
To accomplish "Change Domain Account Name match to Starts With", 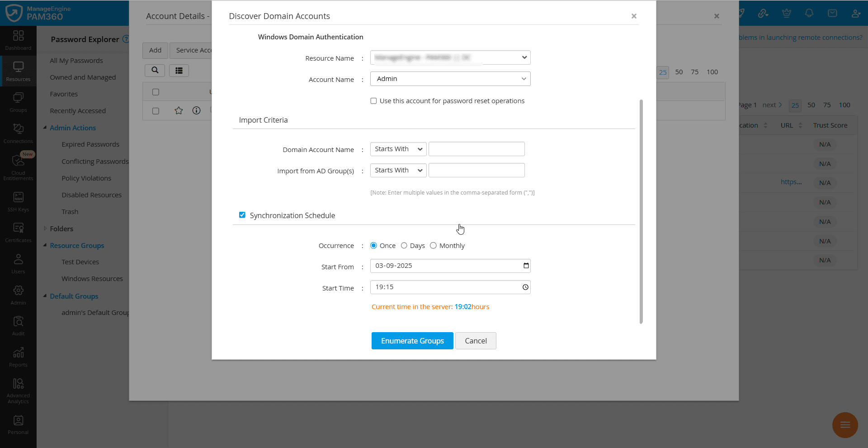I will tap(397, 148).
